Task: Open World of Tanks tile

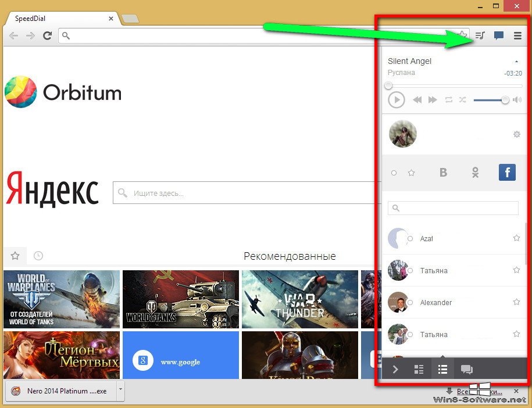Action: [x=181, y=299]
